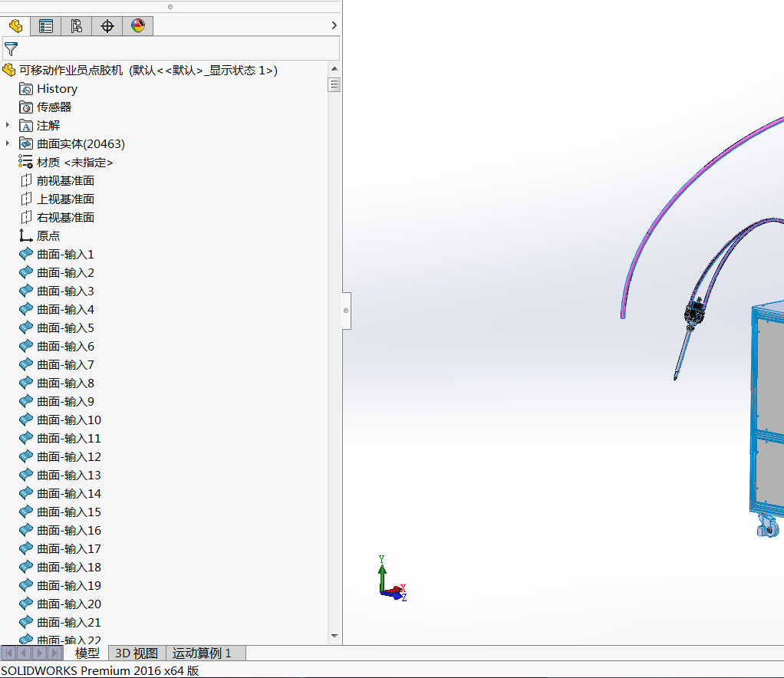784x678 pixels.
Task: Click the panel collapse handle
Action: pos(346,311)
